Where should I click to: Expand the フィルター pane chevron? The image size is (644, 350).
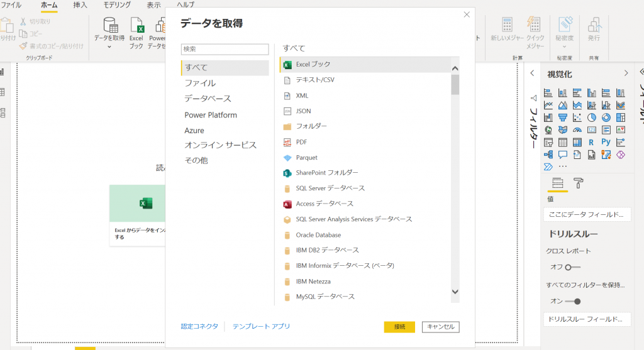[532, 74]
